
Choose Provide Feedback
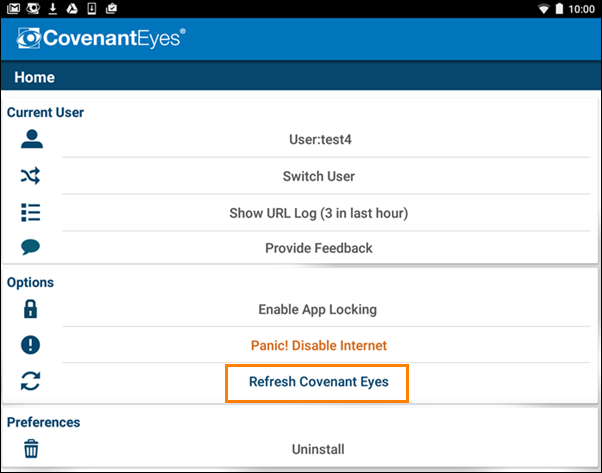point(319,248)
